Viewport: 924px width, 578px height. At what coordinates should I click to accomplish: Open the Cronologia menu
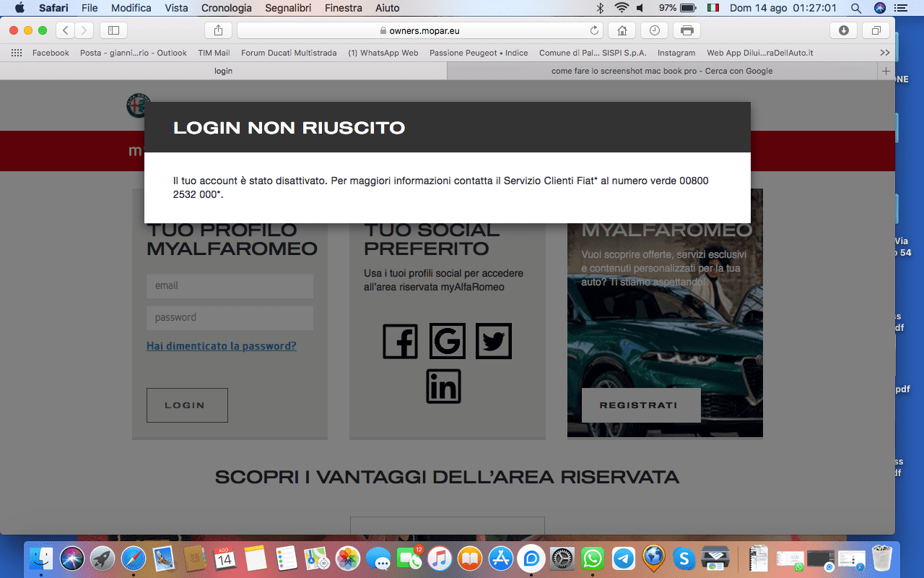click(227, 8)
